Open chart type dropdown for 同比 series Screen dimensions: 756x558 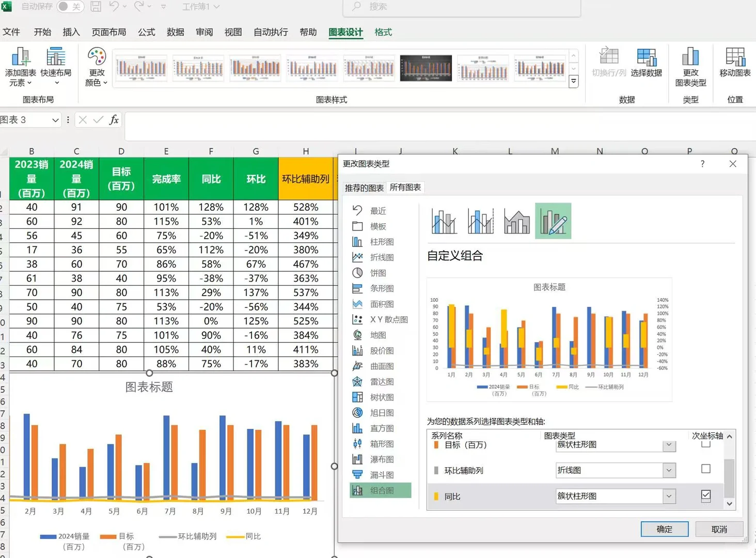[x=669, y=496]
